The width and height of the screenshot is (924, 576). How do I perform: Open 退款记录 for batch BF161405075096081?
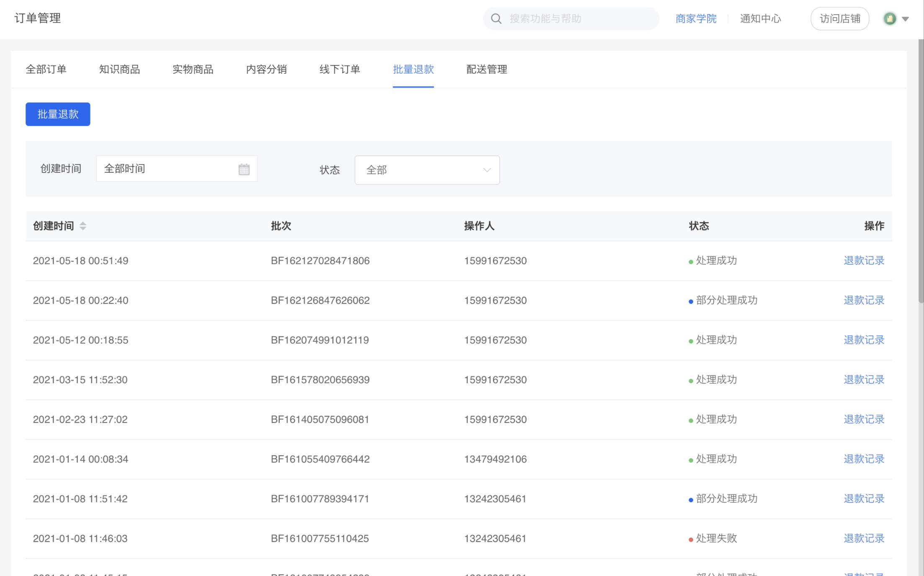click(x=864, y=419)
